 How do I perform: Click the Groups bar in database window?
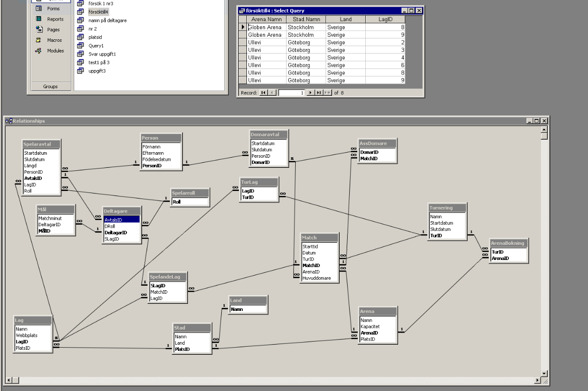coord(50,86)
